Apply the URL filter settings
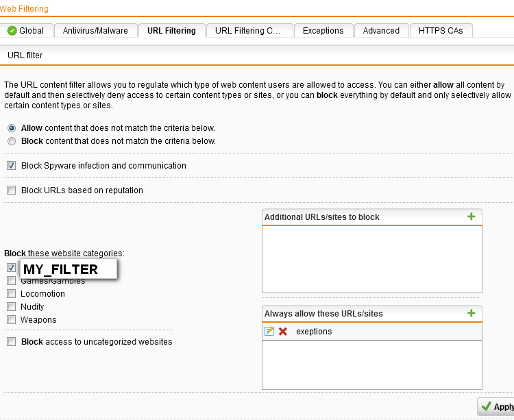The width and height of the screenshot is (514, 420). pyautogui.click(x=496, y=406)
